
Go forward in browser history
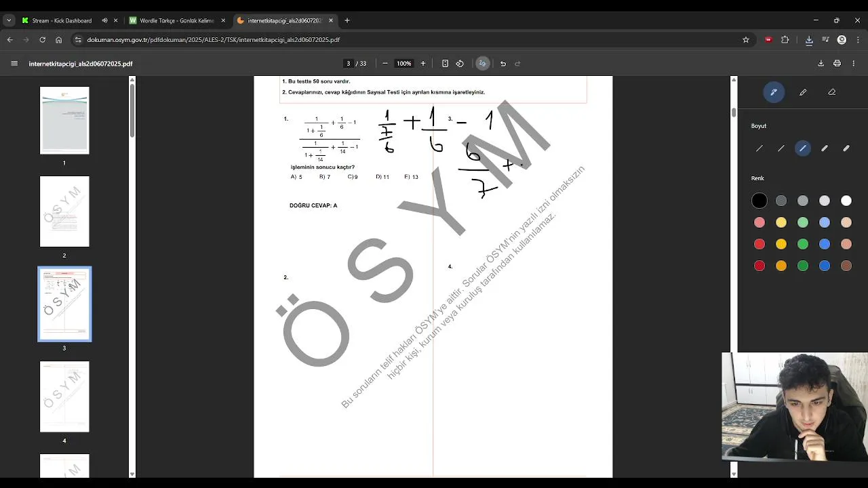[26, 40]
